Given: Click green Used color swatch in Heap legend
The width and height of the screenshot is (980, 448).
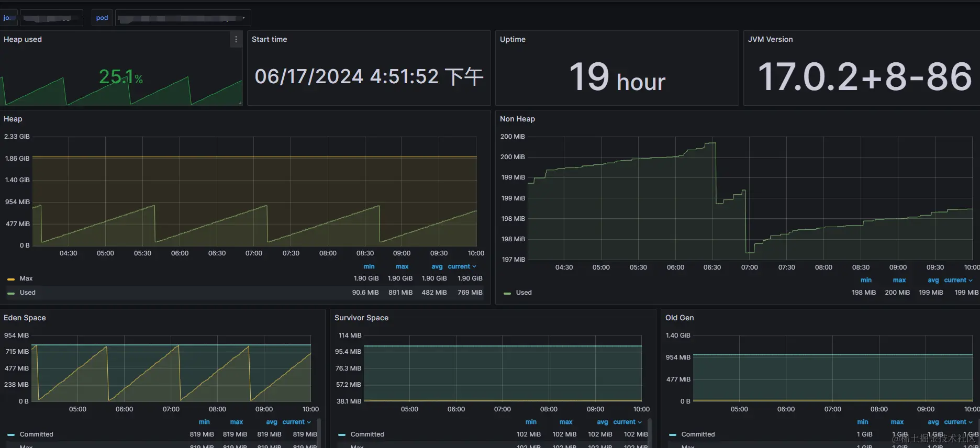Looking at the screenshot, I should pos(11,293).
